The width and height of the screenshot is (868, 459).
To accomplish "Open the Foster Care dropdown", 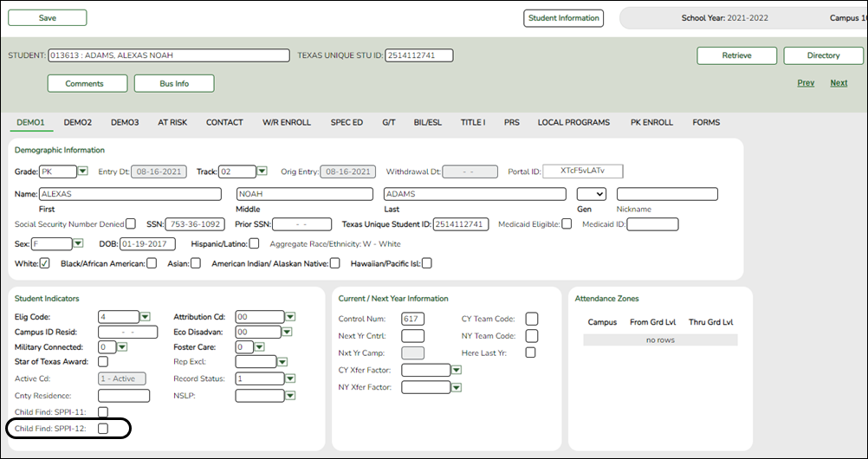I will [259, 347].
